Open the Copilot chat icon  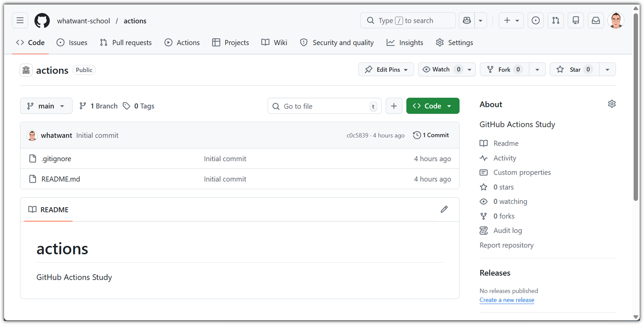(x=467, y=20)
